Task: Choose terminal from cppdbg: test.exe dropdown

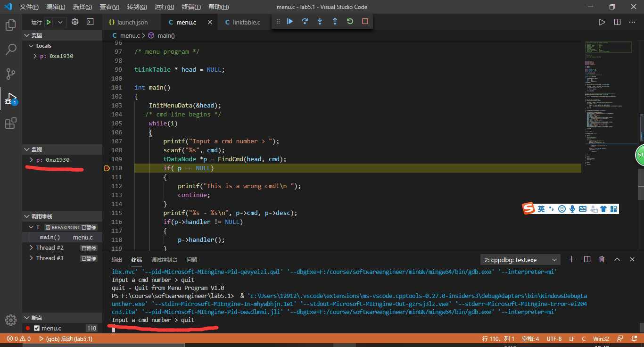Action: click(520, 260)
